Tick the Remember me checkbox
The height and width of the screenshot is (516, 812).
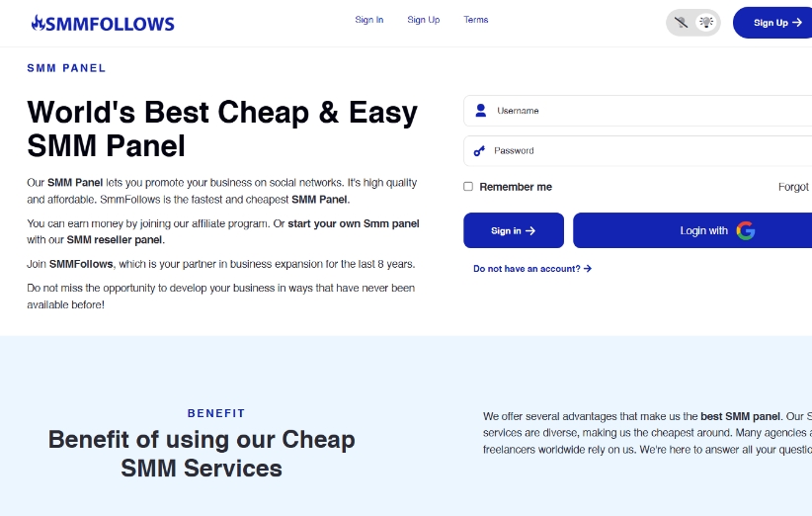pyautogui.click(x=468, y=187)
